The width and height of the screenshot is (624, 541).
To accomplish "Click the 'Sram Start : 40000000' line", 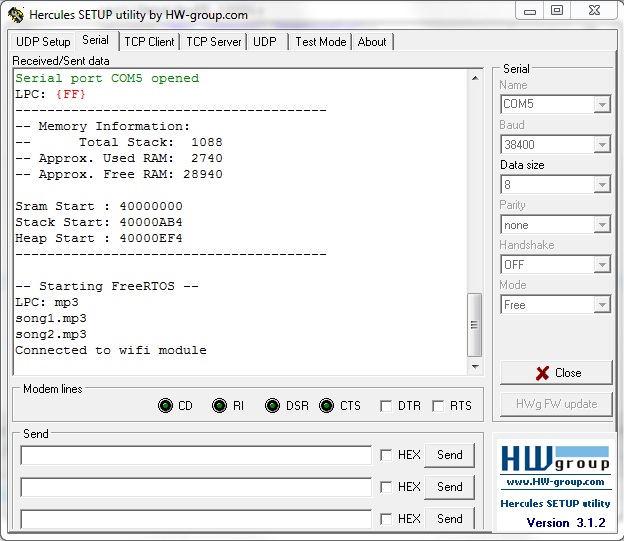I will tap(99, 206).
